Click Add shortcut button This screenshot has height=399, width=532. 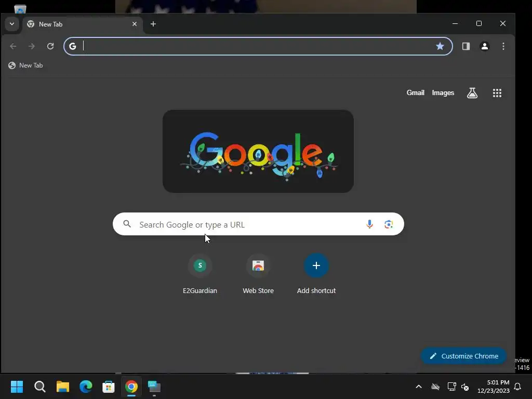click(x=316, y=275)
